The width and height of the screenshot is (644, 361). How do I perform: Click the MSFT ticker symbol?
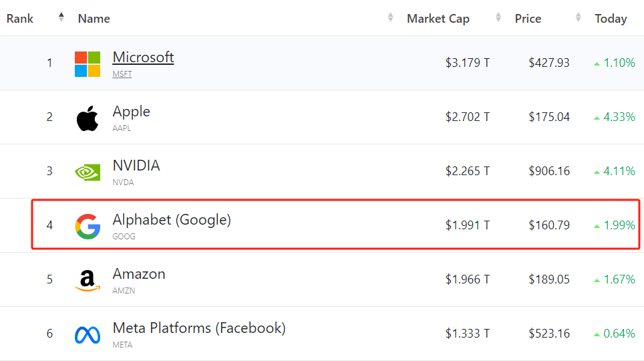[x=122, y=74]
